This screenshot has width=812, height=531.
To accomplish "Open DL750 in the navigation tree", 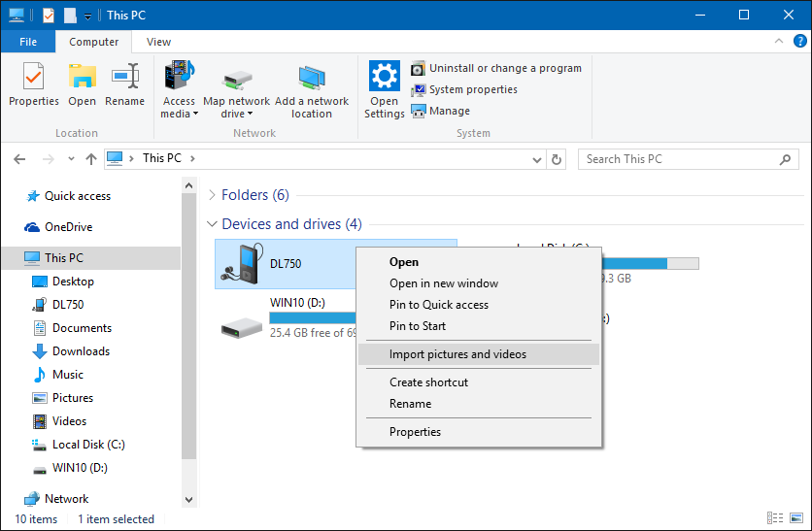I will click(58, 304).
